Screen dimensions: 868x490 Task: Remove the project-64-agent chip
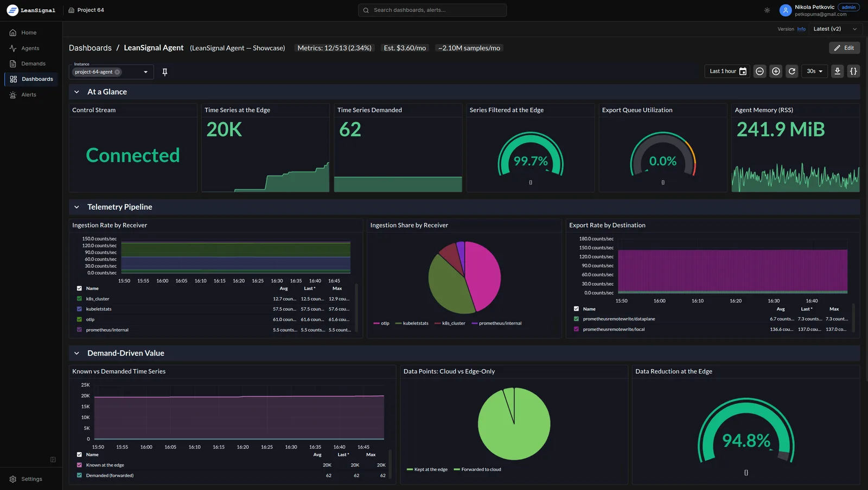(x=117, y=72)
